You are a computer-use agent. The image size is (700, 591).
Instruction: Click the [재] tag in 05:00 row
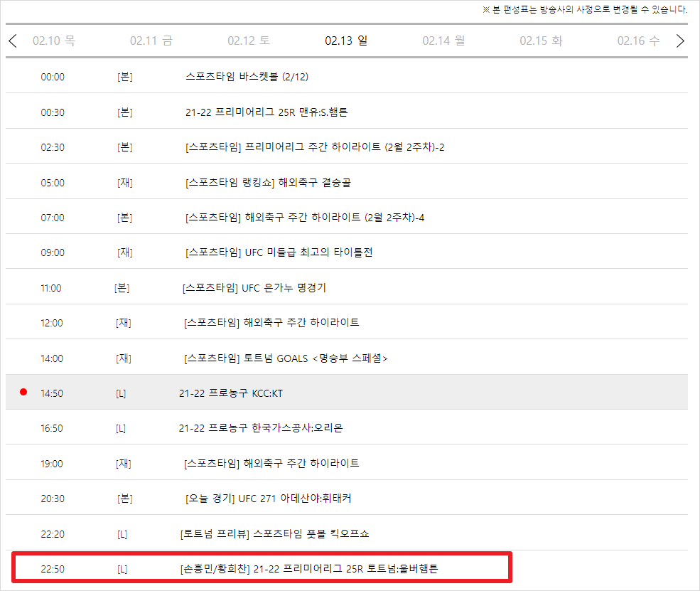(x=125, y=183)
